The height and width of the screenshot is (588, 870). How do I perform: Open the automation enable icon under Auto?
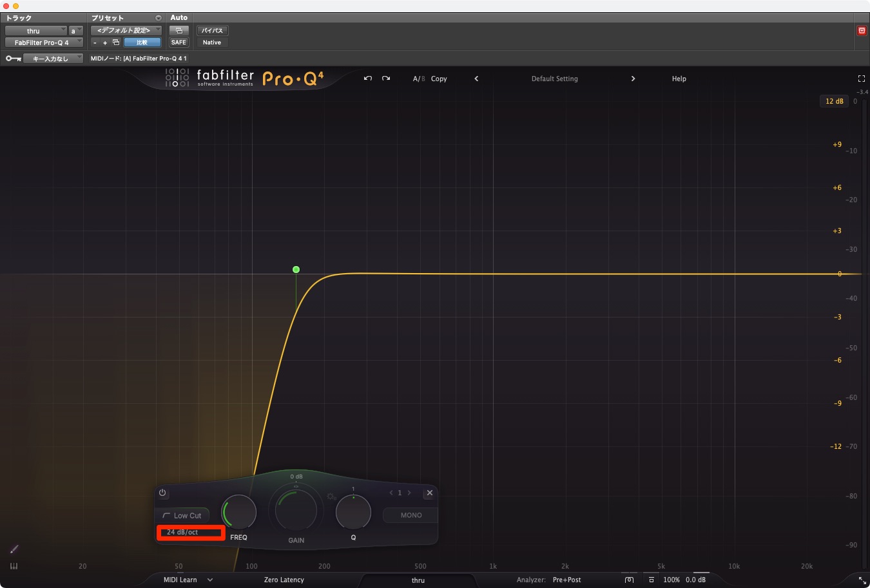tap(179, 30)
